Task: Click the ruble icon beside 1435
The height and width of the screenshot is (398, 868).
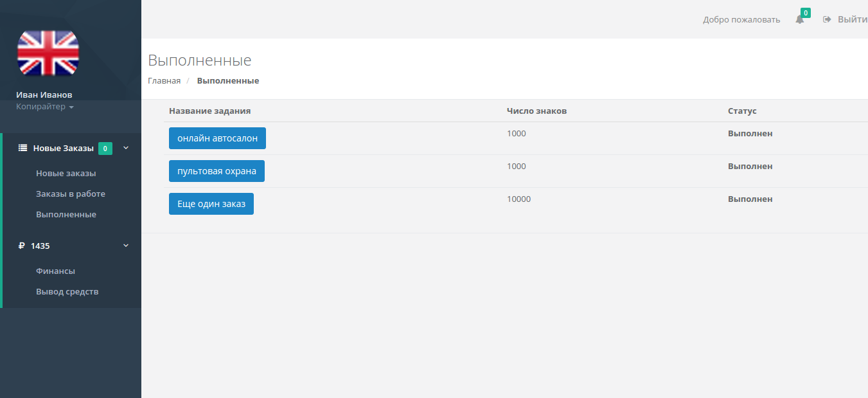Action: click(x=22, y=246)
